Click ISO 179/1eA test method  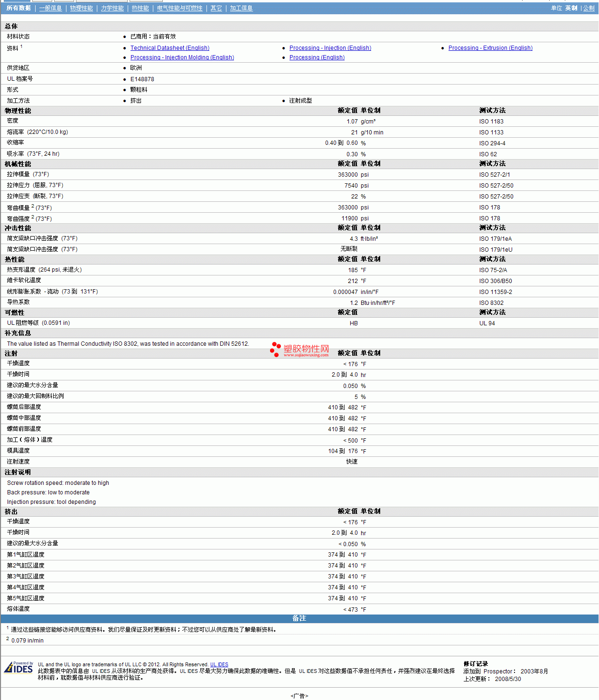tap(496, 239)
